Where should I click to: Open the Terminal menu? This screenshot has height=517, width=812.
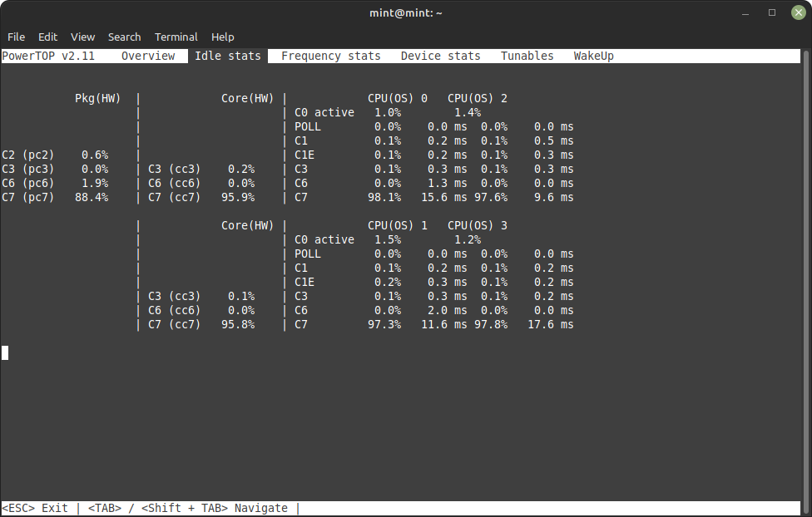176,37
